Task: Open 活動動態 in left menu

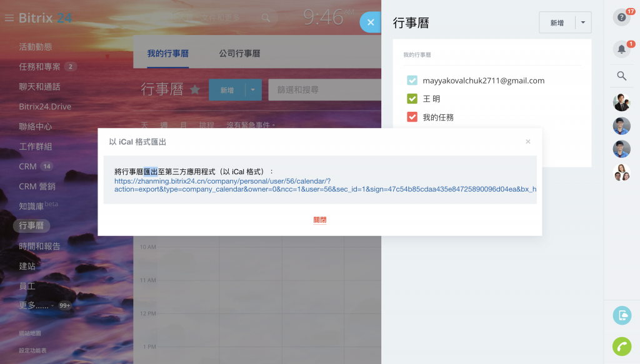Action: 36,47
